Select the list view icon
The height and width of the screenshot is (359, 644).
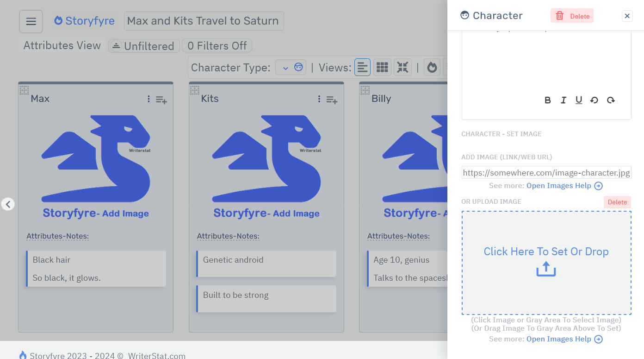tap(362, 67)
